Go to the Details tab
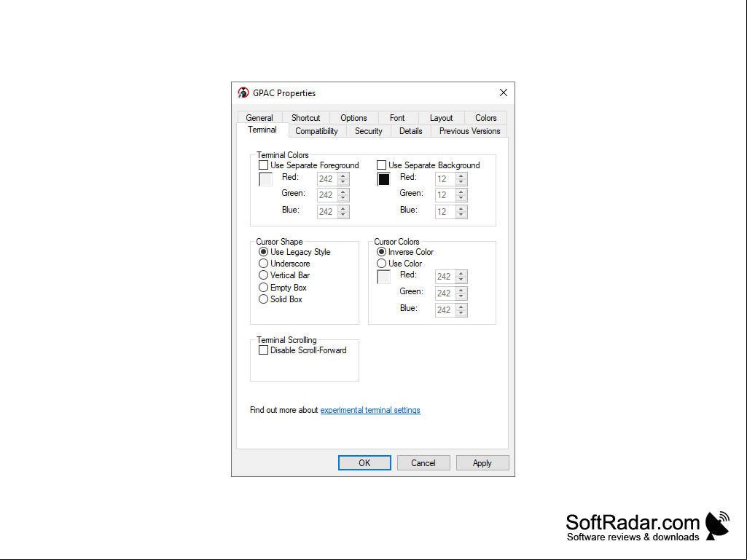Screen dimensions: 747x560 pyautogui.click(x=410, y=131)
